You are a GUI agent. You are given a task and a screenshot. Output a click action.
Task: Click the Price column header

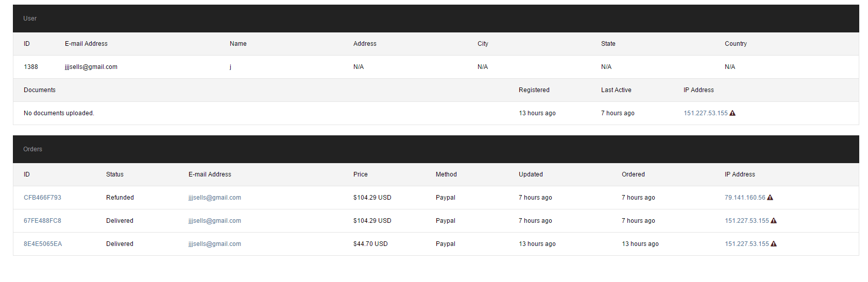point(361,174)
